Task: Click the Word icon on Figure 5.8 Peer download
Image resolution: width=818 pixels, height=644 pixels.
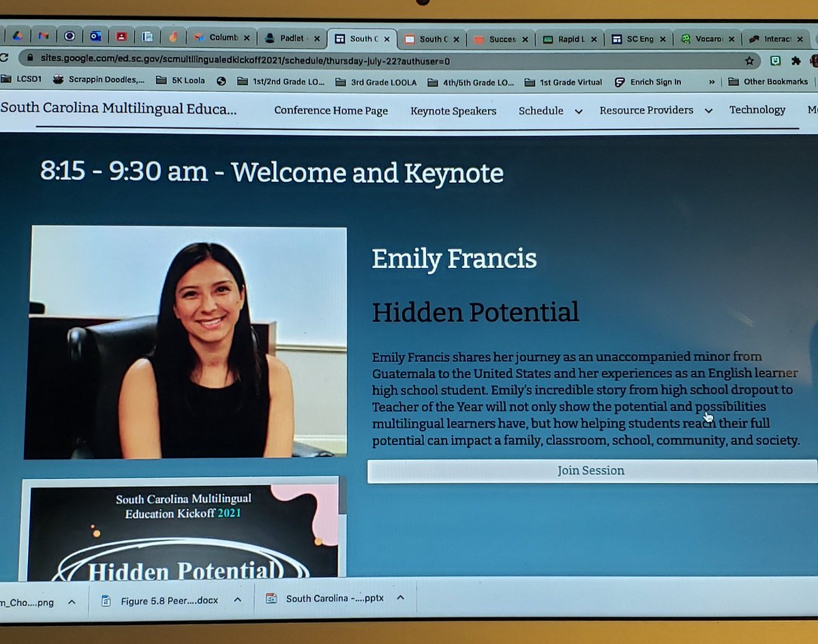Action: tap(106, 601)
